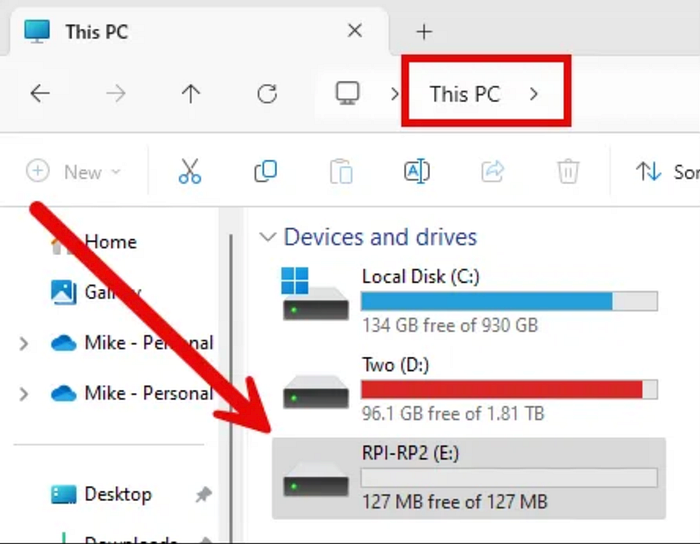
Task: Expand the first Mike - Personal entry
Action: (24, 344)
